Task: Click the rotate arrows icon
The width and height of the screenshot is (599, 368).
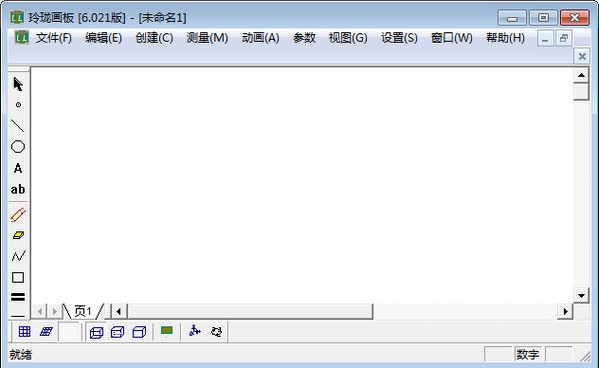Action: [216, 331]
